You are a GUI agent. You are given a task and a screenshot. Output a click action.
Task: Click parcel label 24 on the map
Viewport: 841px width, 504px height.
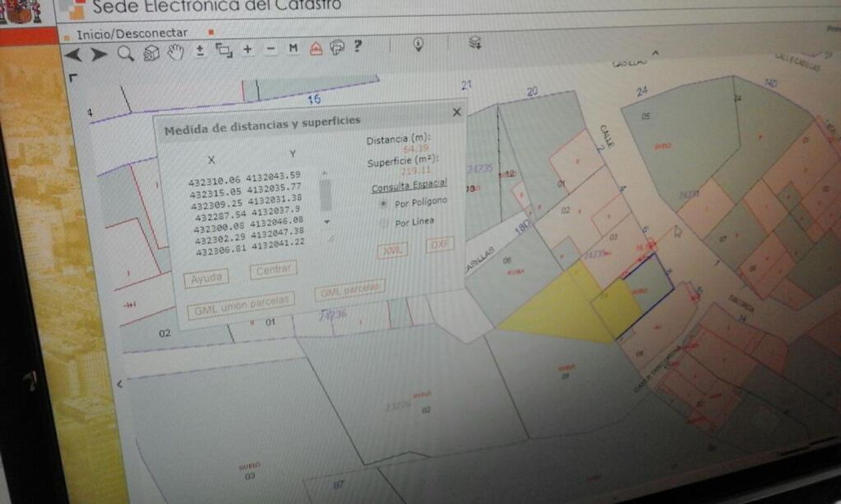tap(642, 92)
